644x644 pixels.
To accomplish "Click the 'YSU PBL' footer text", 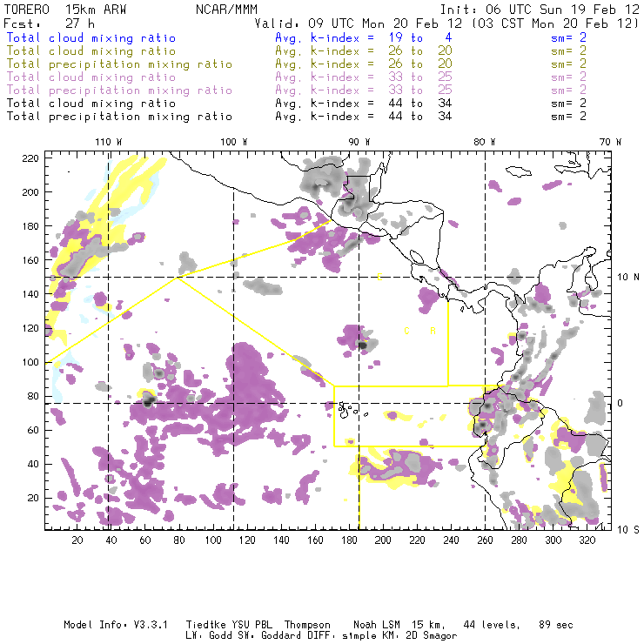I will click(252, 625).
